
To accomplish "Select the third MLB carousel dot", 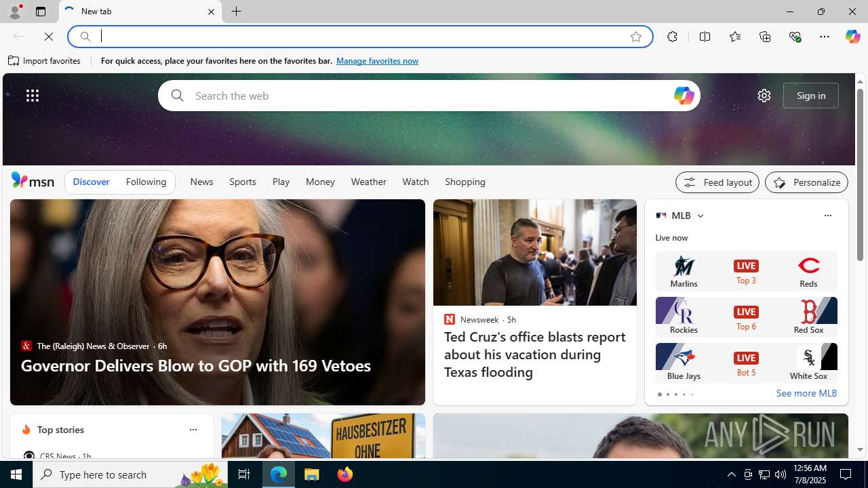I will [x=675, y=394].
